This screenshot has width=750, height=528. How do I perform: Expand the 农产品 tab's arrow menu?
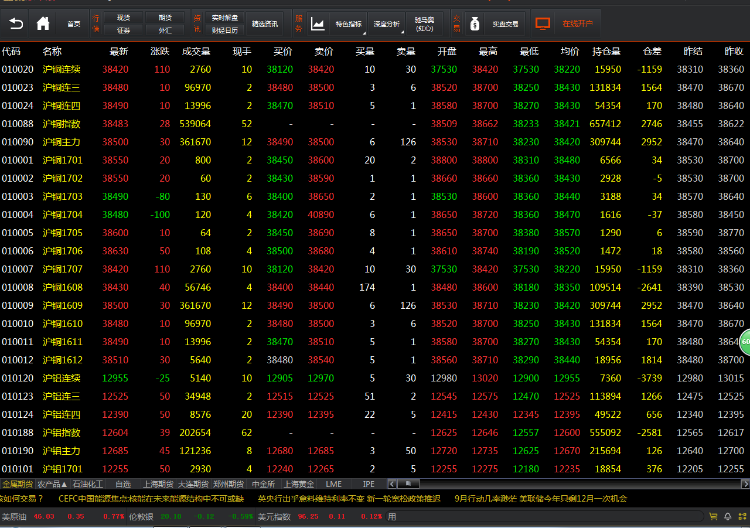pyautogui.click(x=64, y=484)
